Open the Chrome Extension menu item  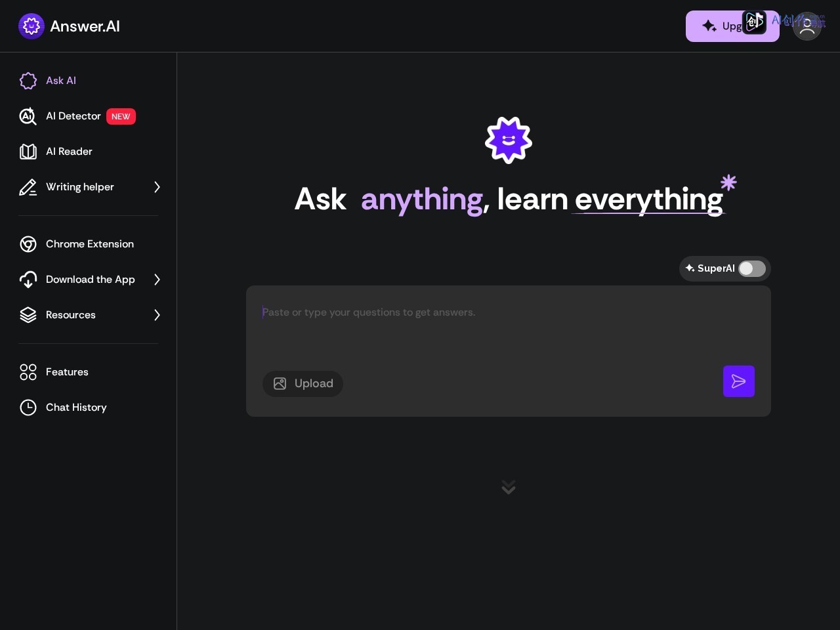pos(89,244)
